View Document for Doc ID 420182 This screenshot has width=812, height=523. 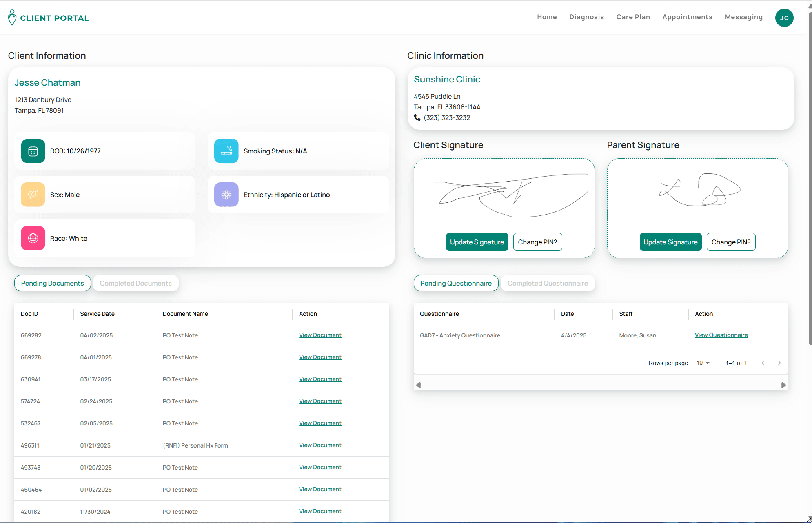tap(320, 511)
